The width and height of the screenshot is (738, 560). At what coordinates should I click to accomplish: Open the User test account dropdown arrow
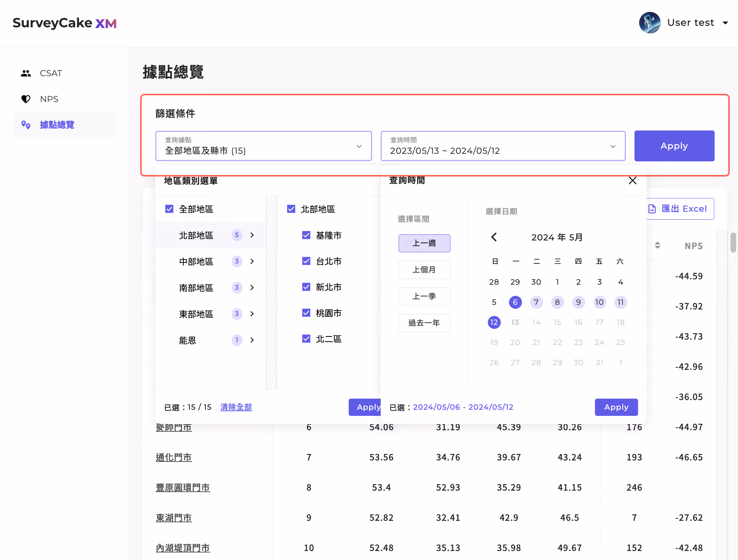[x=725, y=23]
